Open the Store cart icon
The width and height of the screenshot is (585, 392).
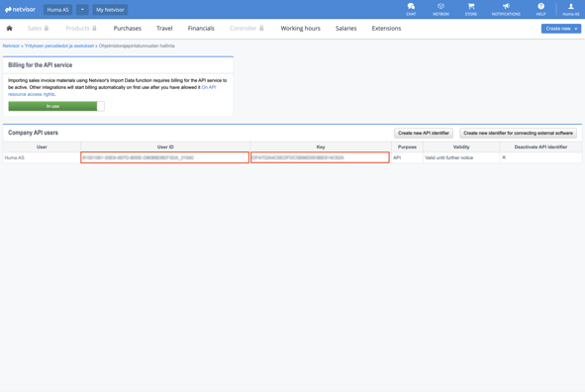471,9
